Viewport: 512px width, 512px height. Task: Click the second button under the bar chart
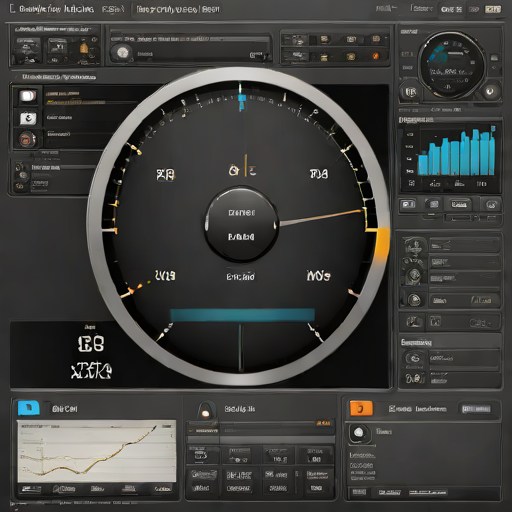(433, 204)
